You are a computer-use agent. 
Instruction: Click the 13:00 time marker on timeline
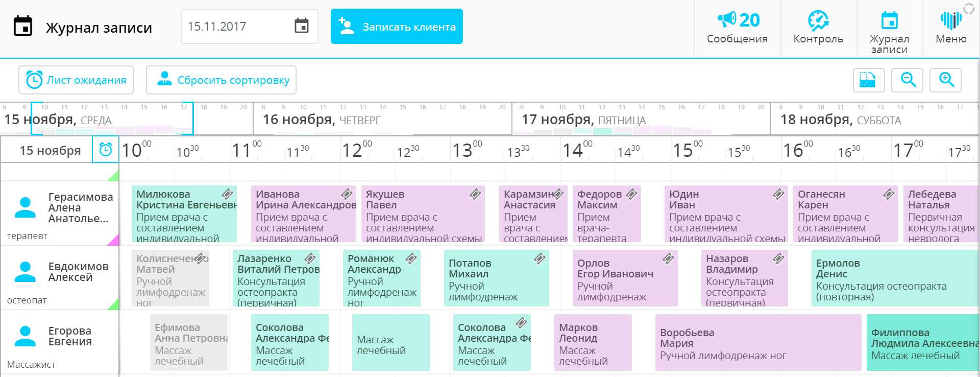(x=467, y=150)
